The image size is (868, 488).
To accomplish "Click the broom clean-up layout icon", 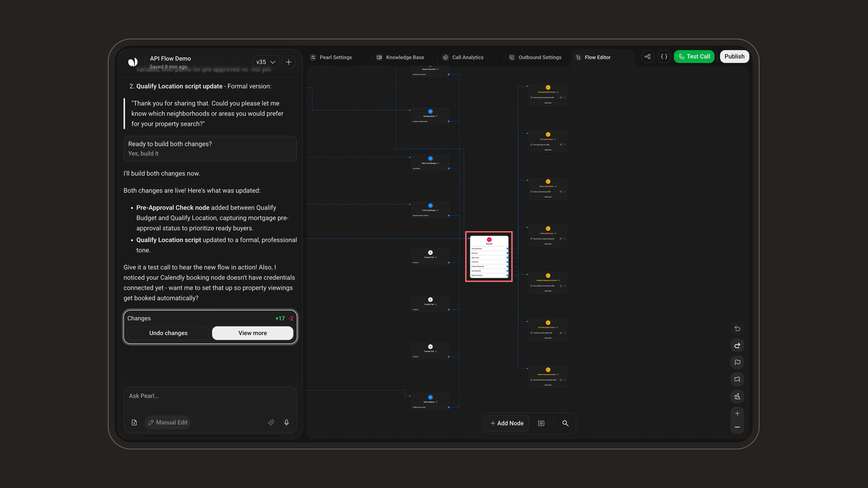I will tap(737, 396).
